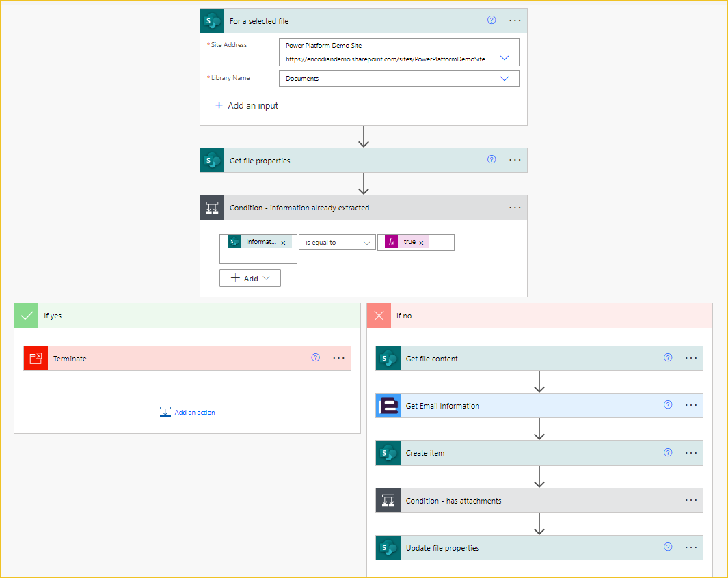This screenshot has width=728, height=578.
Task: Expand the Get file content action header
Action: tap(539, 359)
